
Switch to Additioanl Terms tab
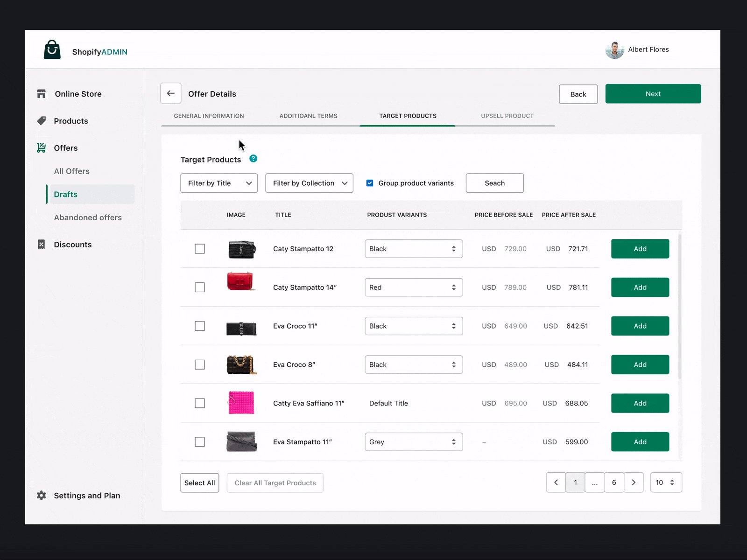click(x=308, y=116)
